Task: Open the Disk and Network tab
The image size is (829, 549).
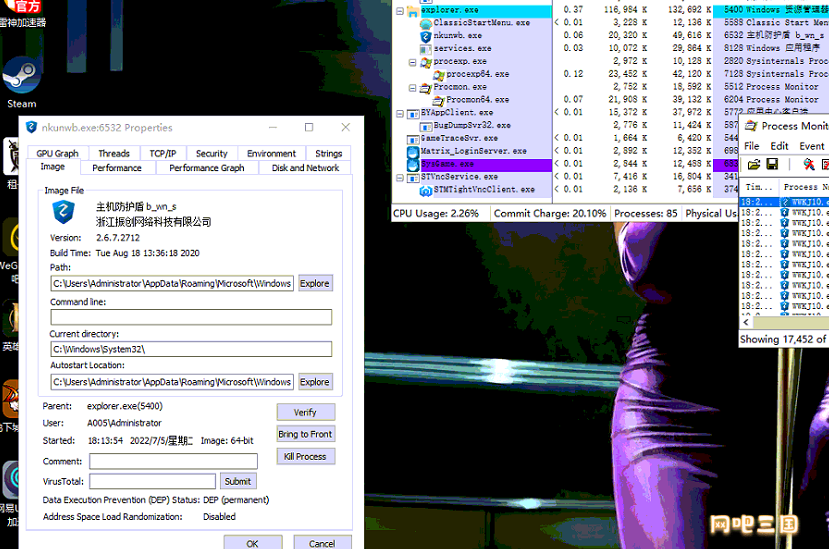Action: click(x=305, y=168)
